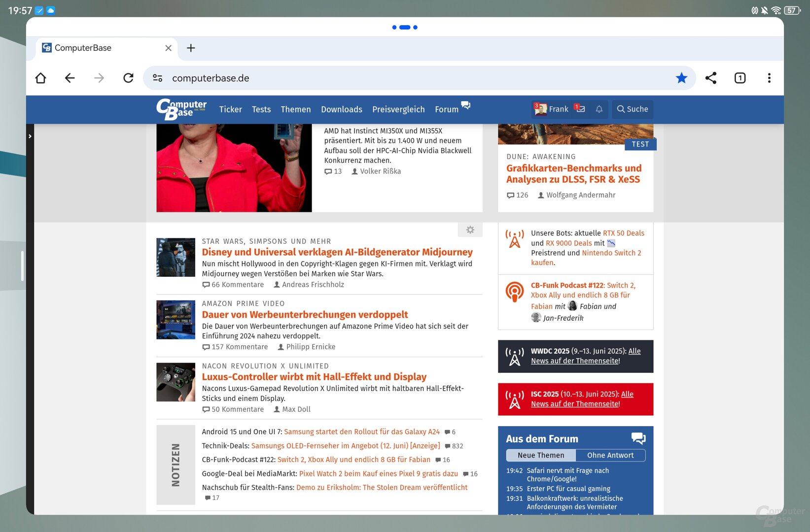The height and width of the screenshot is (532, 810).
Task: Open the Aus dem Forum heading
Action: [542, 439]
